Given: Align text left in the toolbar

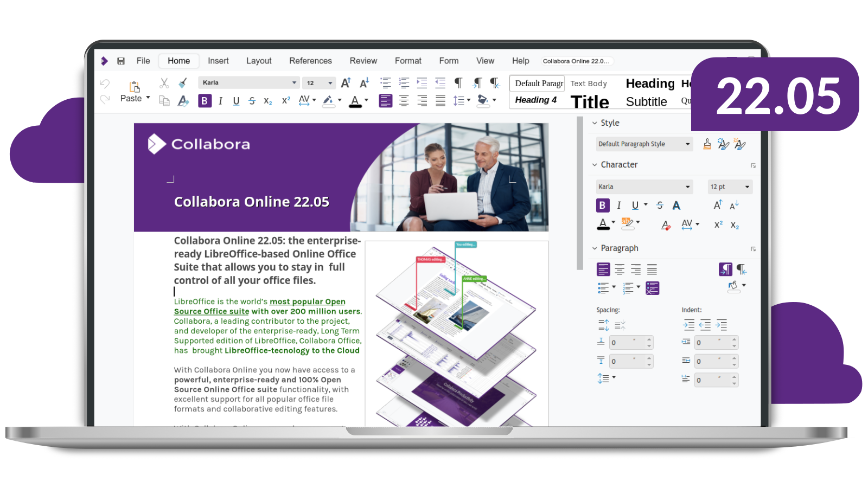Looking at the screenshot, I should [x=386, y=101].
